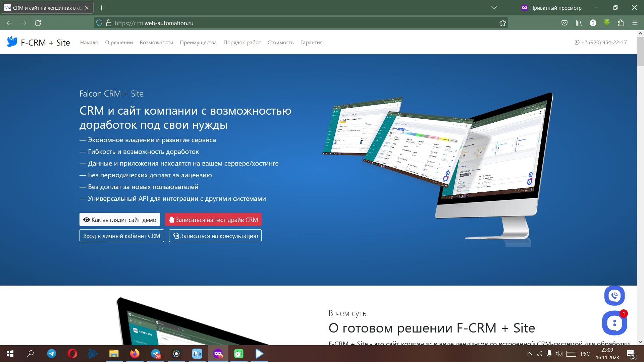The image size is (644, 362).
Task: Show hidden system tray icons
Action: pyautogui.click(x=529, y=354)
